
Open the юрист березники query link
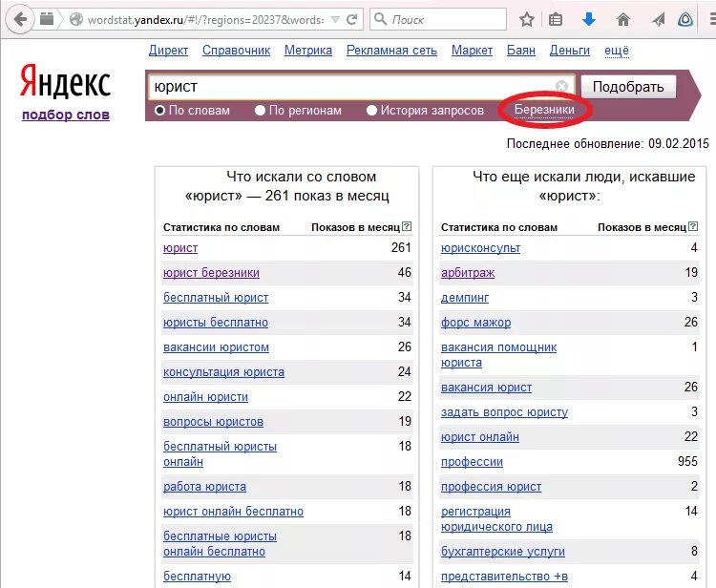pos(211,273)
